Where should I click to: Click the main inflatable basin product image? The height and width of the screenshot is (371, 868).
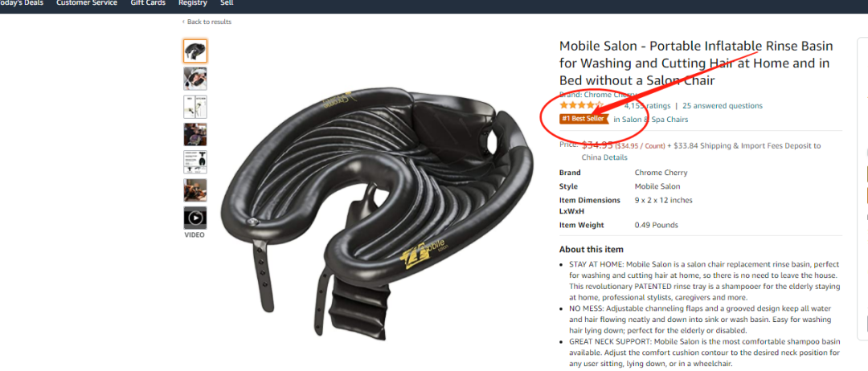377,206
